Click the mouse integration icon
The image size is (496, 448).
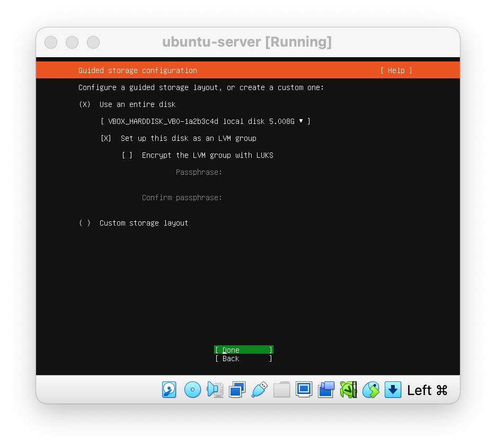(x=370, y=390)
